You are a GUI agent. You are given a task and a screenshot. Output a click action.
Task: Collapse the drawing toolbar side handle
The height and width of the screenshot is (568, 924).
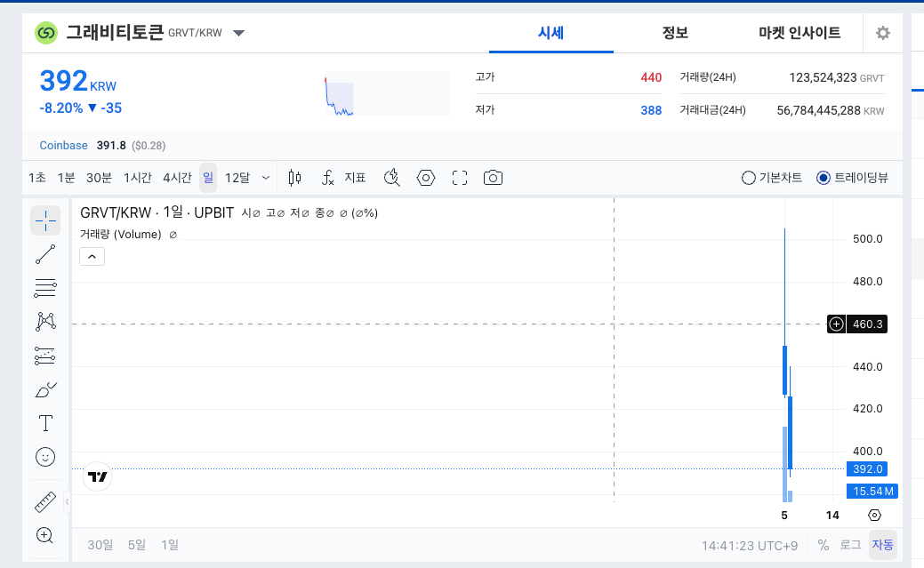pos(67,502)
